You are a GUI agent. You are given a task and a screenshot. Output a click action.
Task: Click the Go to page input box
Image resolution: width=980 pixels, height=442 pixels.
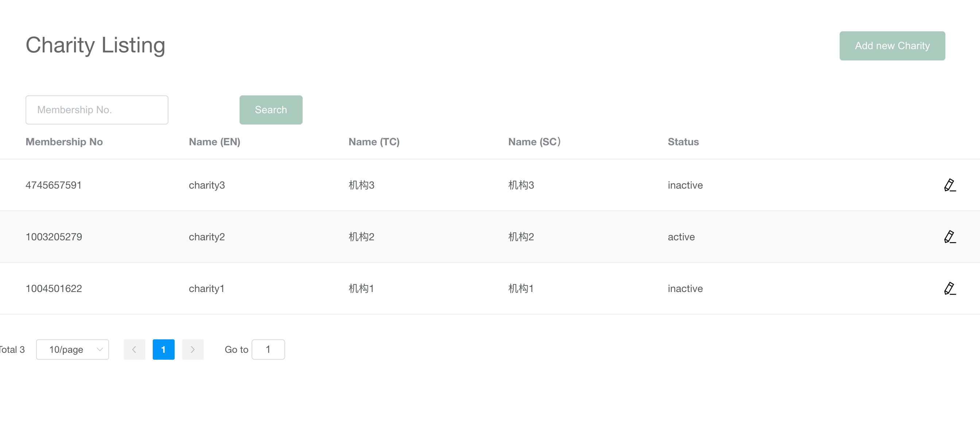click(x=268, y=349)
